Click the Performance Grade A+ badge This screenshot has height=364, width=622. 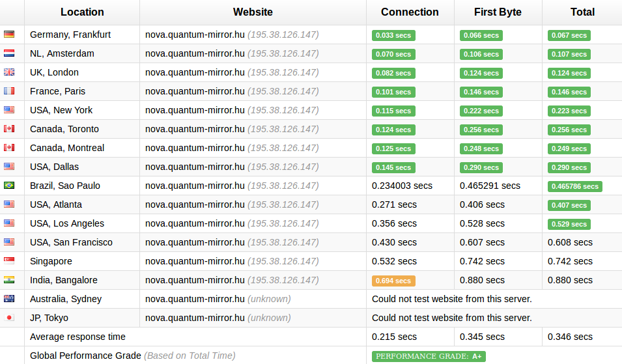429,356
